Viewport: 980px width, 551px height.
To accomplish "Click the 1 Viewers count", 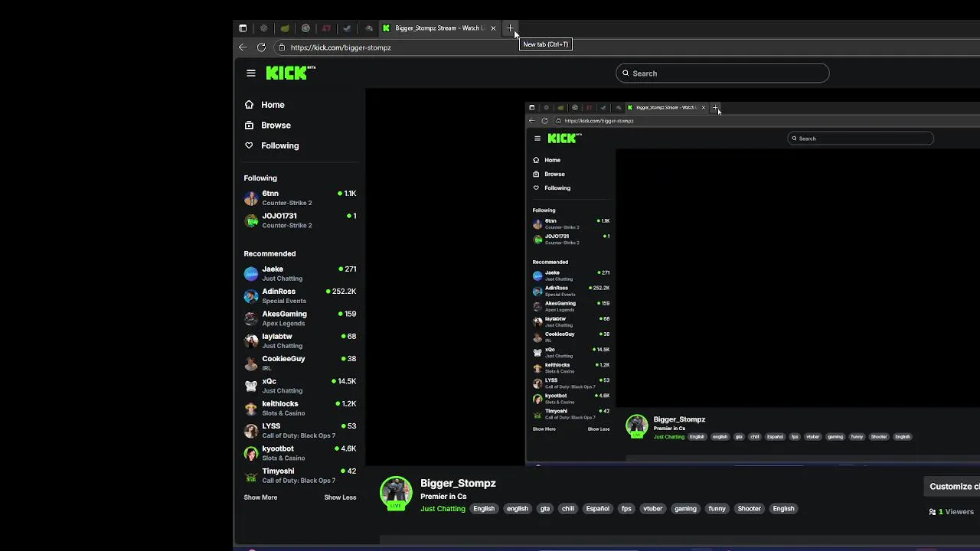I will point(952,512).
